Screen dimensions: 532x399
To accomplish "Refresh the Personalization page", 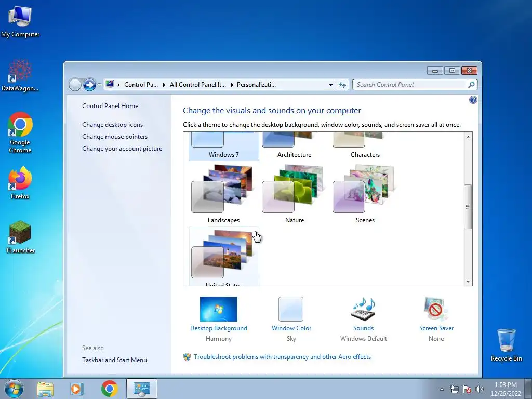I will (x=342, y=85).
